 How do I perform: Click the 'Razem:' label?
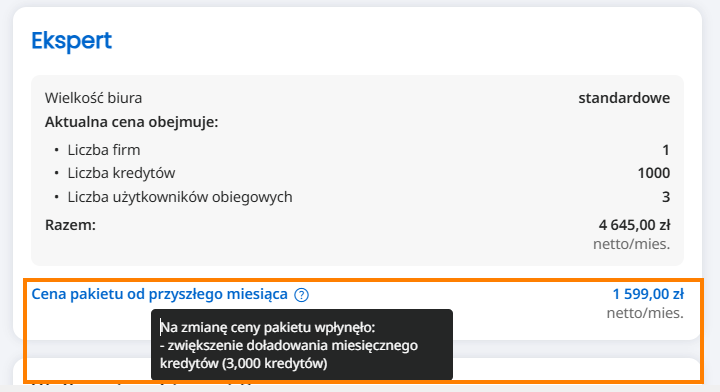pyautogui.click(x=70, y=225)
